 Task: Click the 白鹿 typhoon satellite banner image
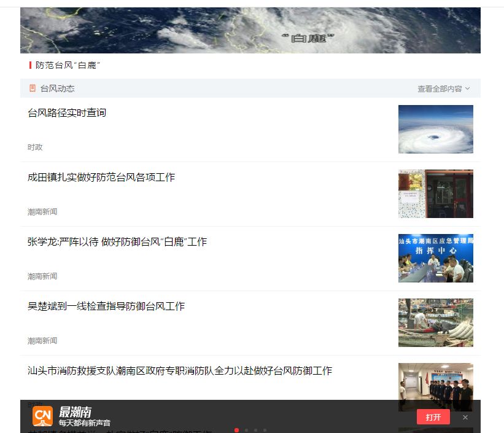tap(250, 30)
